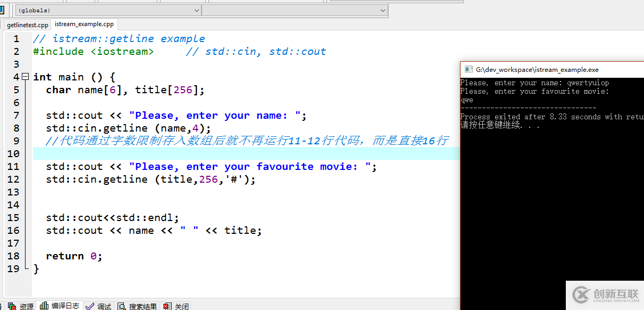Screen dimensions: 644x310
Task: Click the panel icon at bottom-left edge
Action: 1,306
